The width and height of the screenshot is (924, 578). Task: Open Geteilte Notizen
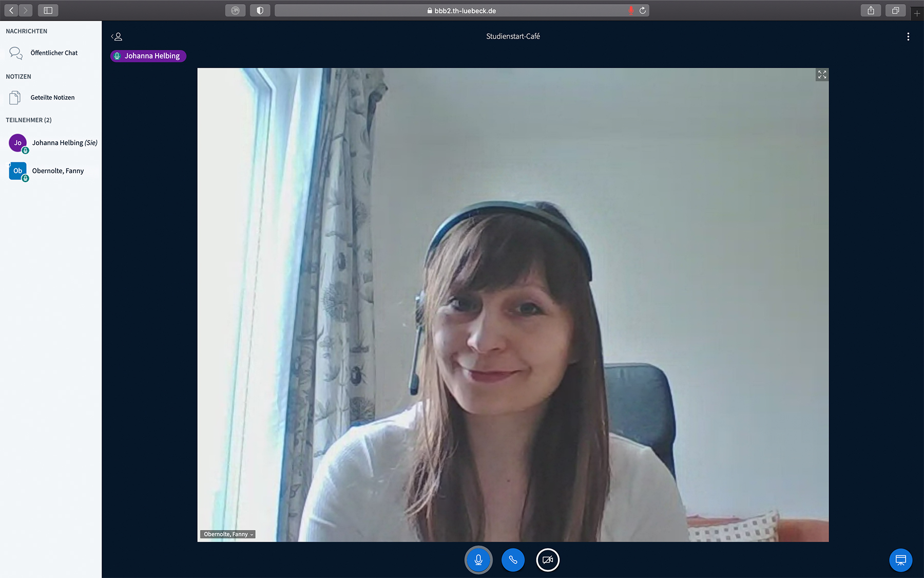coord(52,98)
